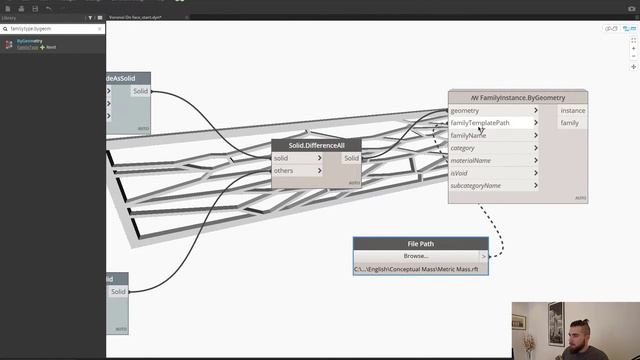Image resolution: width=640 pixels, height=360 pixels.
Task: Click the ByGeometry node icon in search results
Action: pyautogui.click(x=9, y=44)
